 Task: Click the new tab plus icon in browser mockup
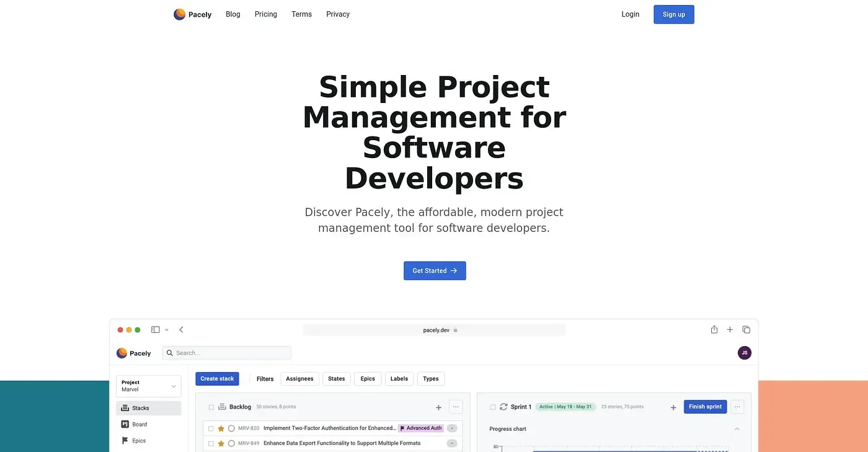coord(730,330)
